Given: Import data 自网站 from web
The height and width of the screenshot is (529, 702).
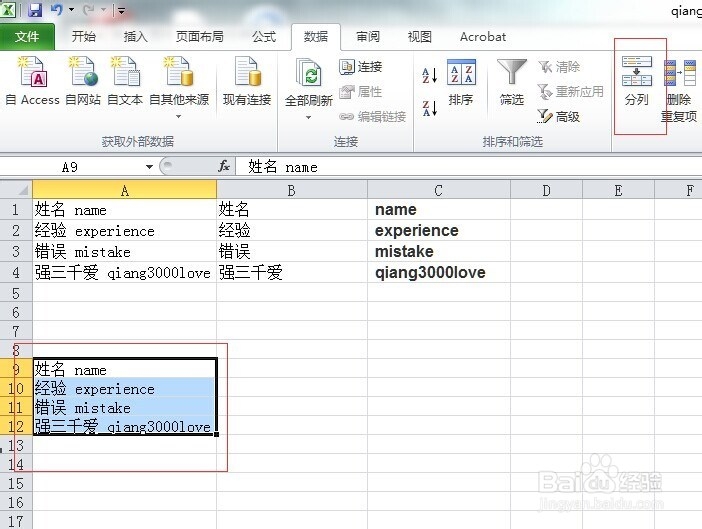Looking at the screenshot, I should 83,81.
